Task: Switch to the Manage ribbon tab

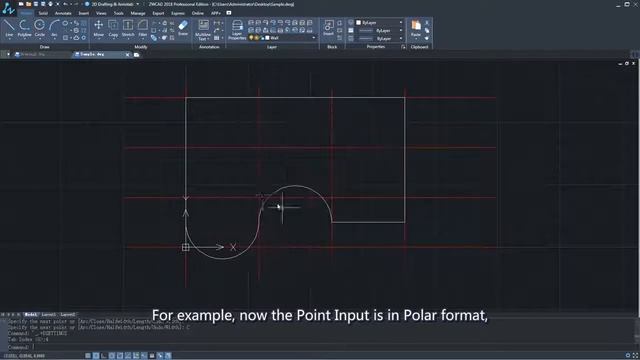Action: coord(138,13)
